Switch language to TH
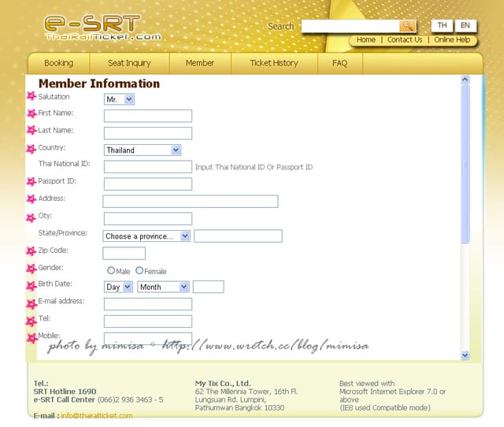The image size is (504, 427). point(442,26)
